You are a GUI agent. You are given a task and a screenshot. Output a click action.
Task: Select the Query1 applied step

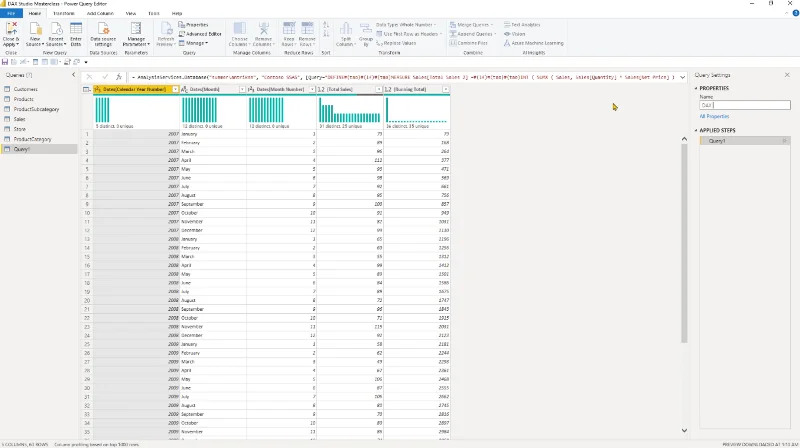pyautogui.click(x=745, y=141)
